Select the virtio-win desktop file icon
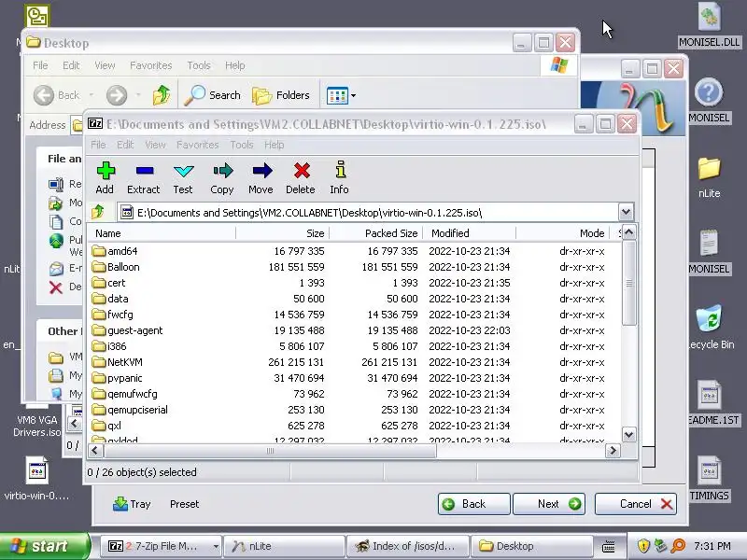This screenshot has height=560, width=747. 36,478
